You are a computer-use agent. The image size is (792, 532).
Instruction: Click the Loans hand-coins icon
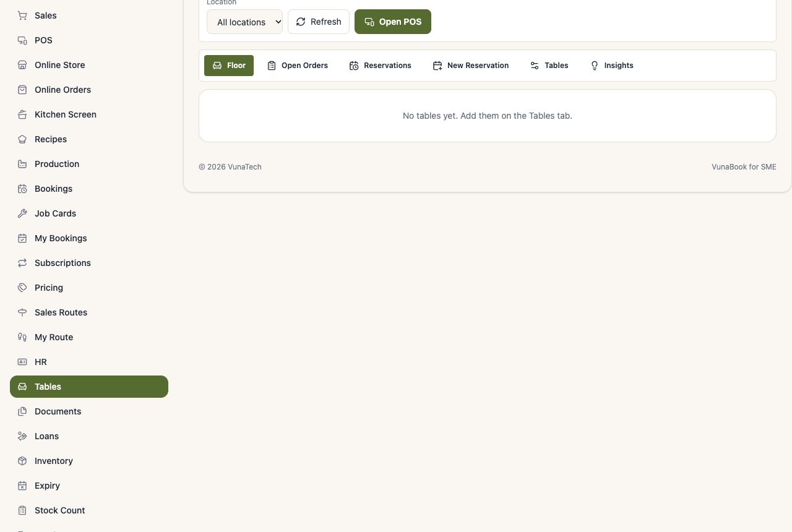[x=22, y=436]
